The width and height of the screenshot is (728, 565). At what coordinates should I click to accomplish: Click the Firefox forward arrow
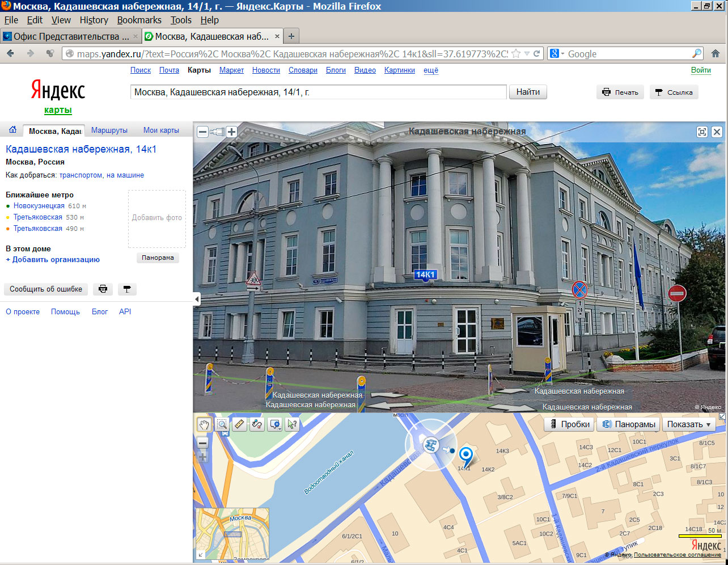(31, 53)
